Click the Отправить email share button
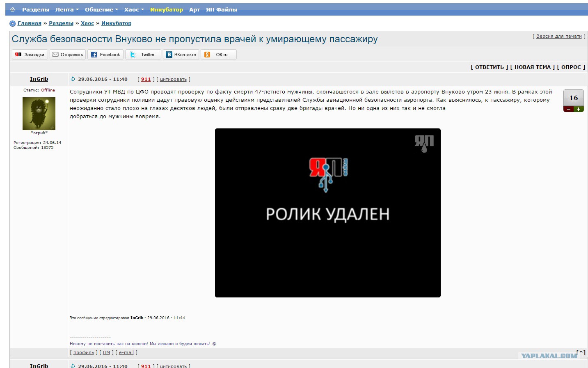The width and height of the screenshot is (588, 368). [x=68, y=55]
